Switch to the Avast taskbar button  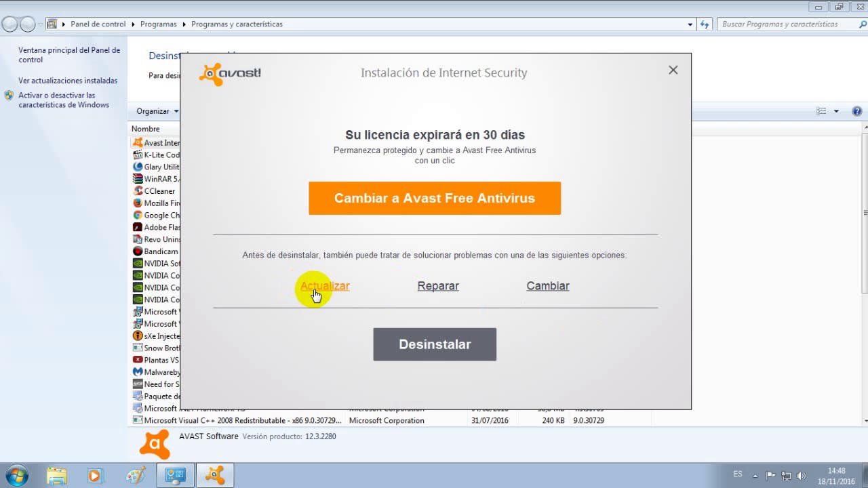coord(215,475)
